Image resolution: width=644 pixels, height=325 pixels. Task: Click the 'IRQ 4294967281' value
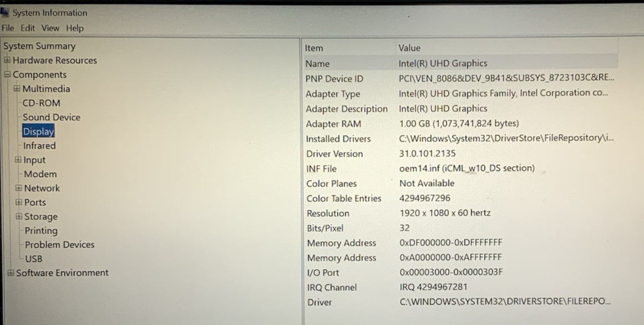click(x=433, y=287)
